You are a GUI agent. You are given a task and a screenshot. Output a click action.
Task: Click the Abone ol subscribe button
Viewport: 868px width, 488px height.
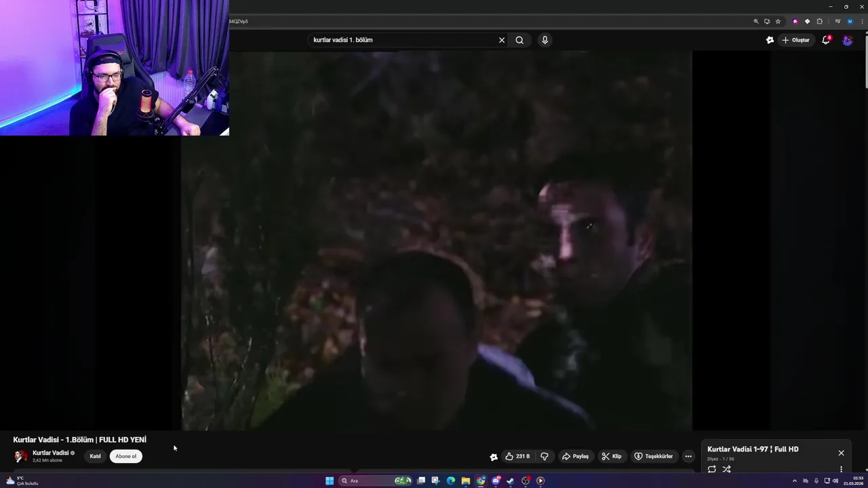pyautogui.click(x=126, y=456)
